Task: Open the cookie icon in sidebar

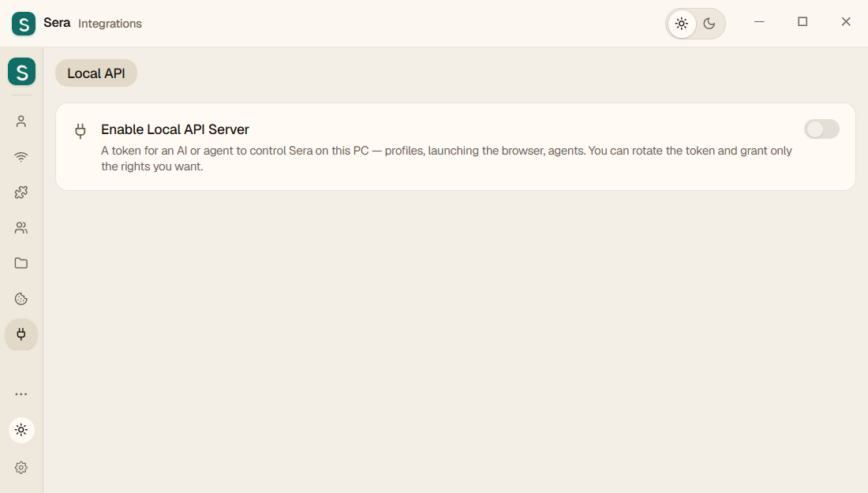Action: (21, 299)
